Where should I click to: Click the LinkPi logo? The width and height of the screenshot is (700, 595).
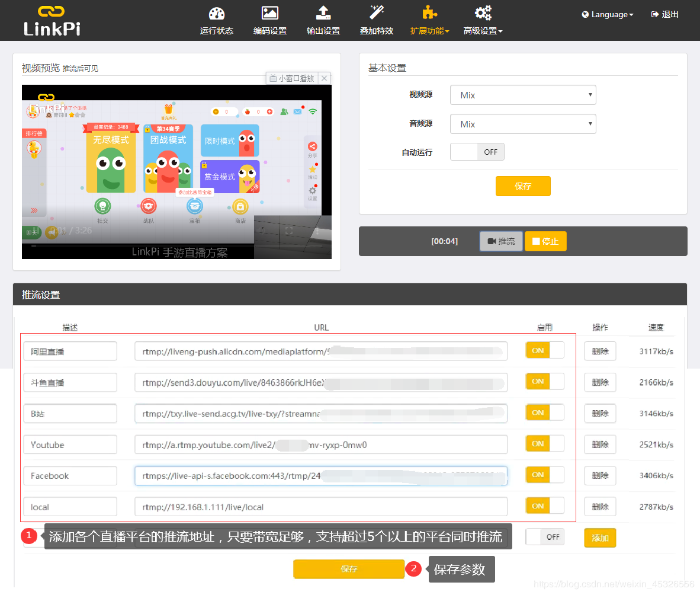click(x=52, y=21)
